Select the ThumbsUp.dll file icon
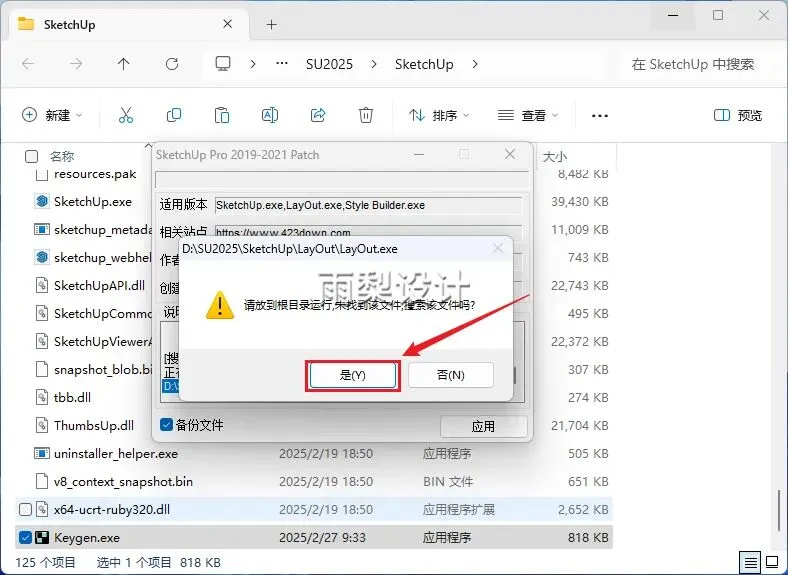This screenshot has height=575, width=788. pos(42,426)
